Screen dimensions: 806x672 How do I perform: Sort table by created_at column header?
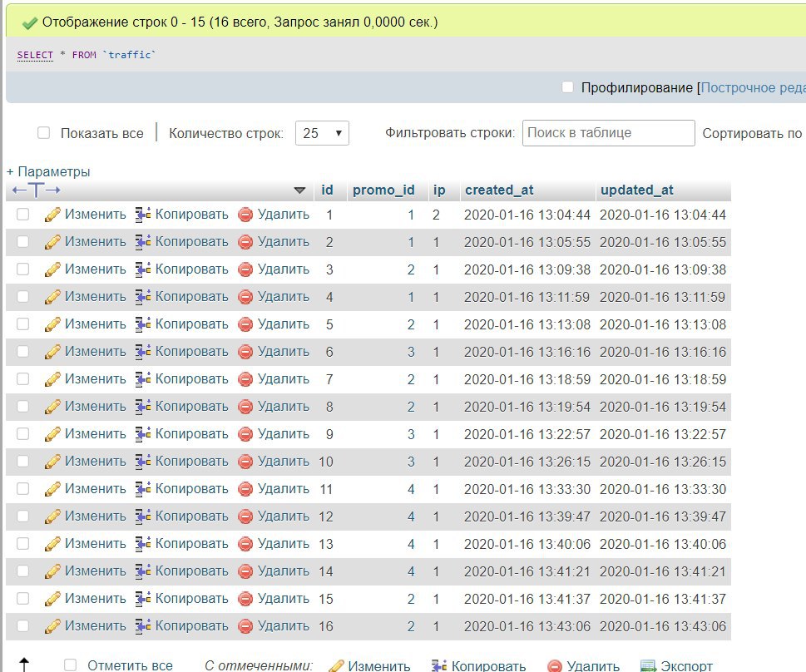[499, 190]
